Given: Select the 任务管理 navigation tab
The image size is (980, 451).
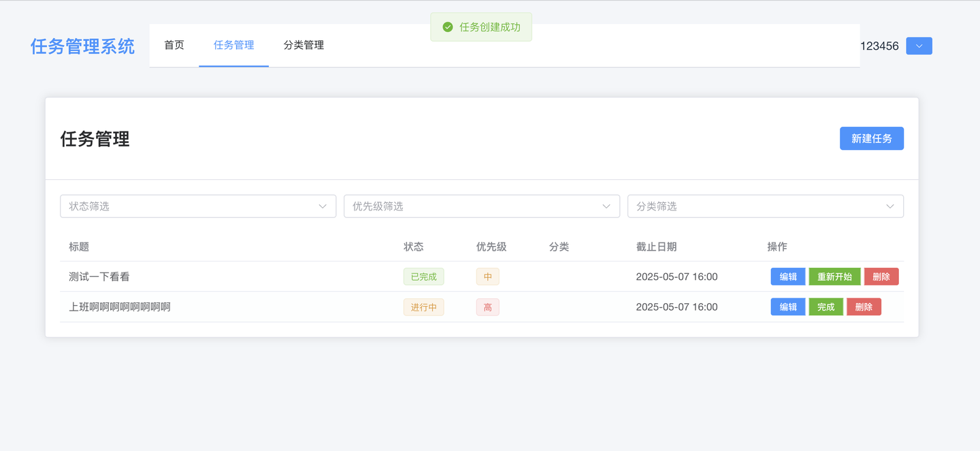Looking at the screenshot, I should point(234,45).
